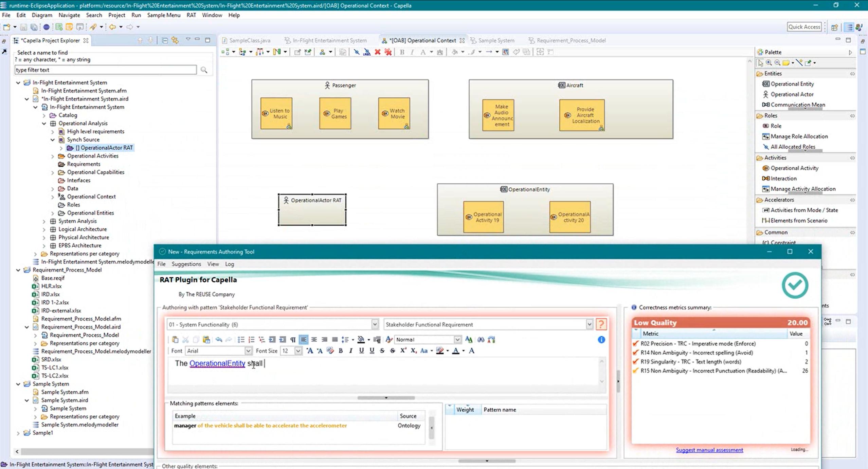868x469 pixels.
Task: Click the blue info icon in authoring panel
Action: tap(601, 339)
